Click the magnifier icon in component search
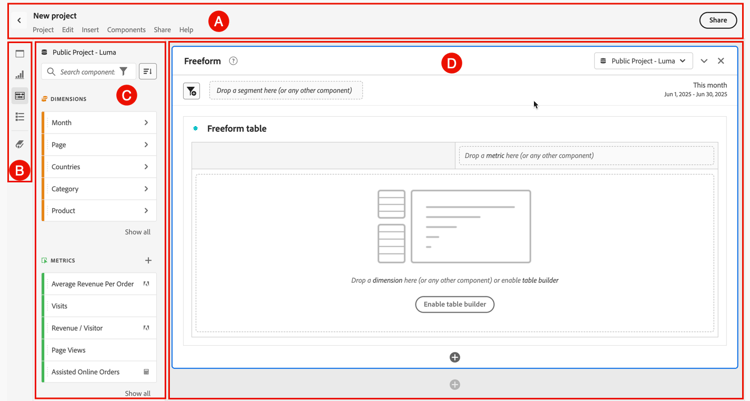The image size is (750, 401). tap(51, 72)
